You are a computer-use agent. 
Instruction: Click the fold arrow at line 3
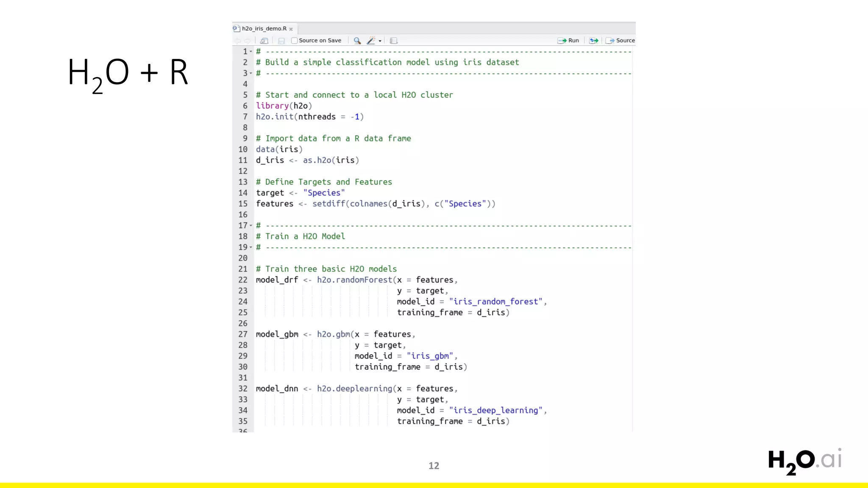coord(251,73)
